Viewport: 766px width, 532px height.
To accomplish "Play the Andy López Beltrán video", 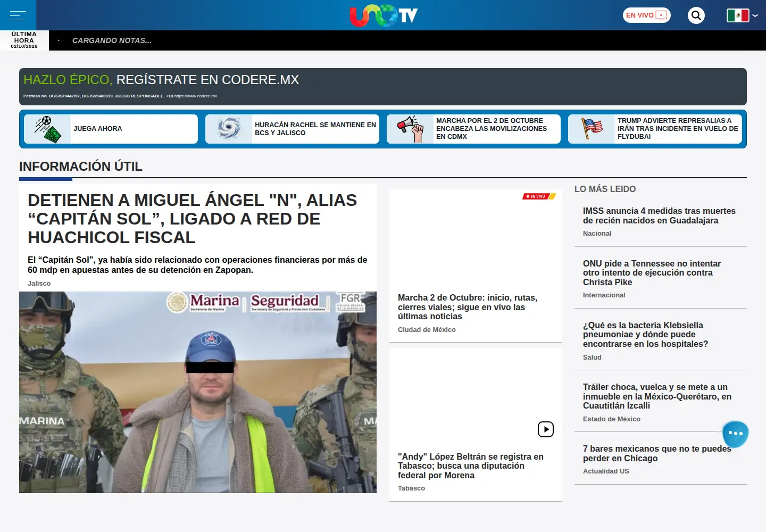I will [546, 429].
